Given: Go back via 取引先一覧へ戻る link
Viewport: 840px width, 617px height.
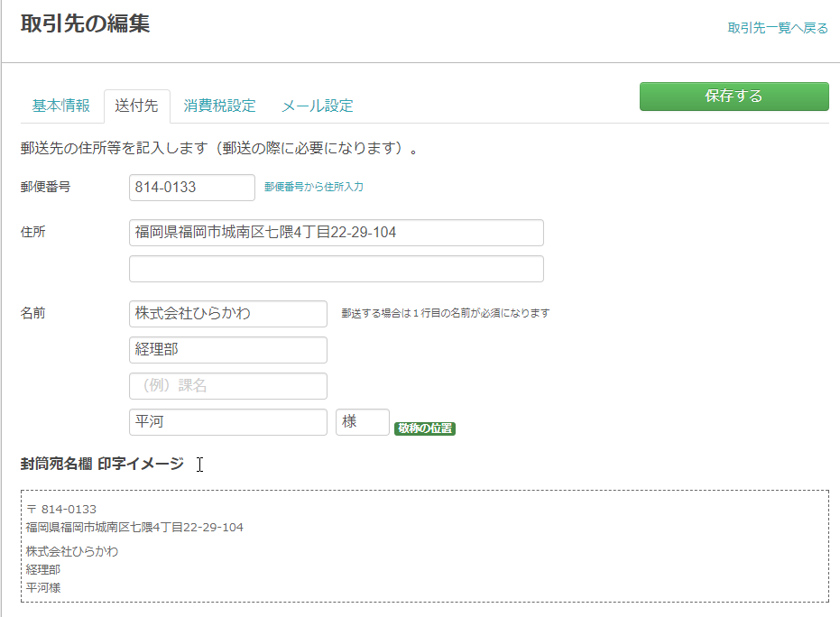Looking at the screenshot, I should click(778, 28).
